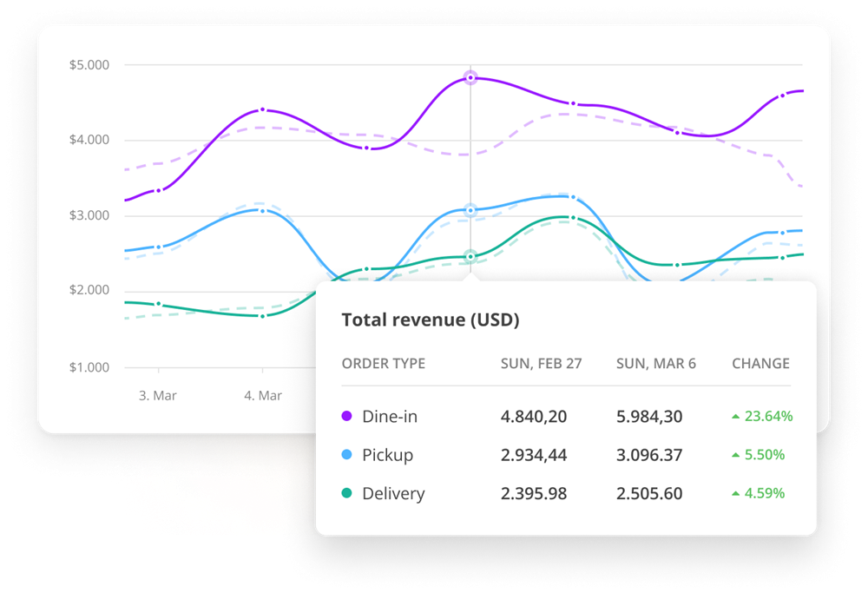Click the $4.000 axis label
This screenshot has width=868, height=593.
89,140
